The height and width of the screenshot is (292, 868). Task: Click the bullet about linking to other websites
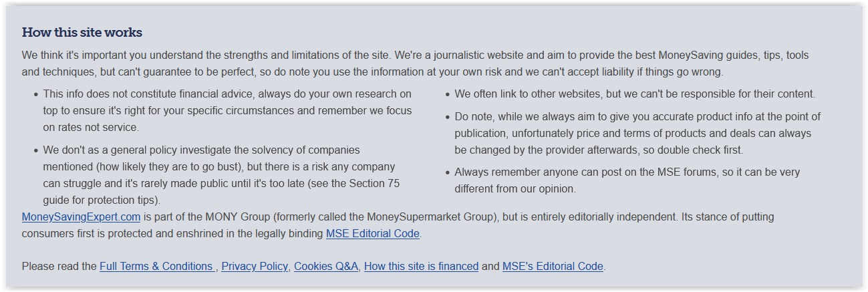click(x=635, y=94)
